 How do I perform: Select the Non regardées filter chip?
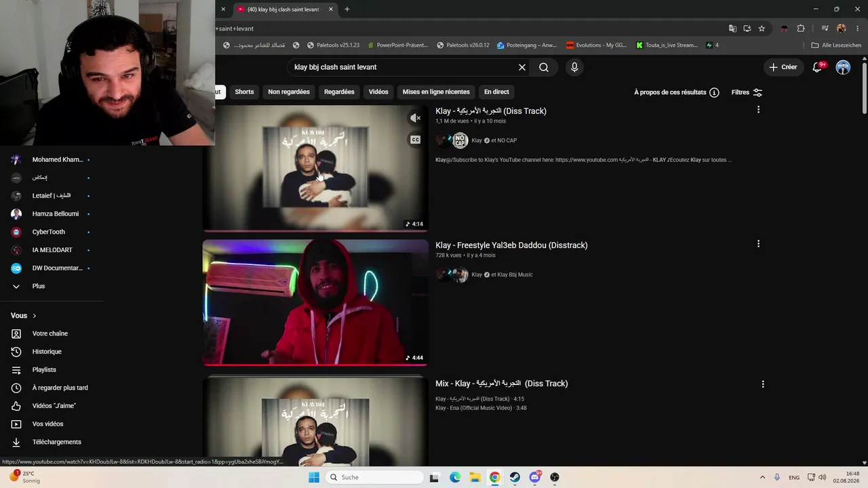coord(289,92)
